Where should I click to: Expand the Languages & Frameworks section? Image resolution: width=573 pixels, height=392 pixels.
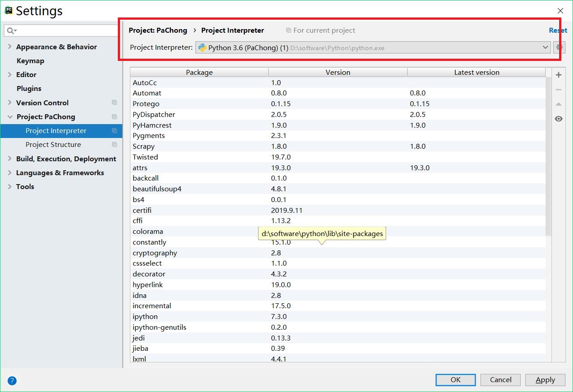[x=9, y=172]
